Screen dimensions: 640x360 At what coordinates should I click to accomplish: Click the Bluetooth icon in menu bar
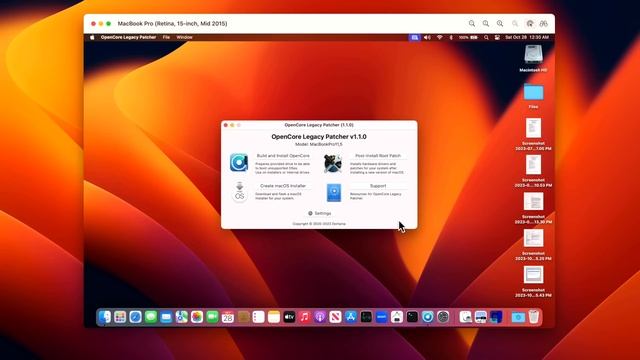451,37
